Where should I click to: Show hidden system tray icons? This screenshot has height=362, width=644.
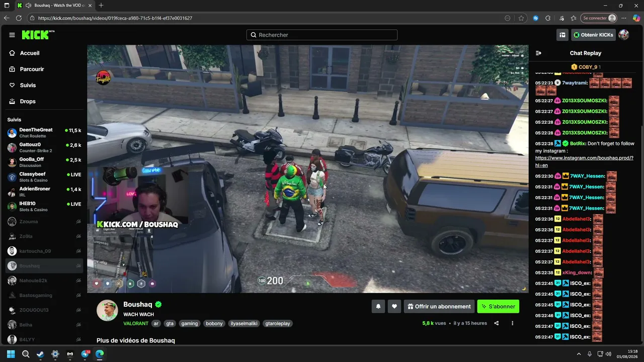click(x=579, y=354)
